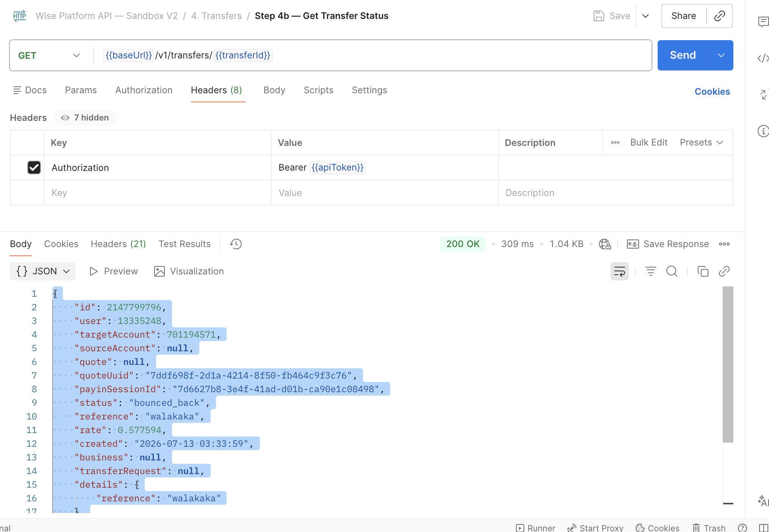Open the Test Results tab
Viewport: 769px width, 532px height.
pos(184,244)
